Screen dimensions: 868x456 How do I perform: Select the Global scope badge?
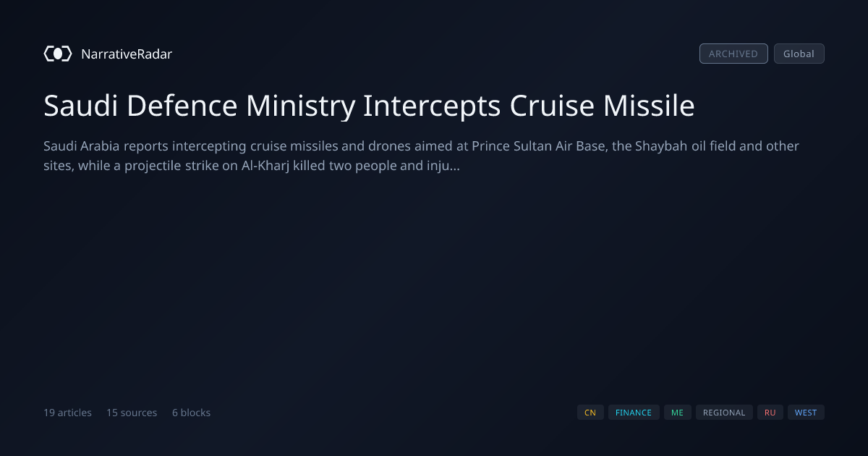pos(799,54)
